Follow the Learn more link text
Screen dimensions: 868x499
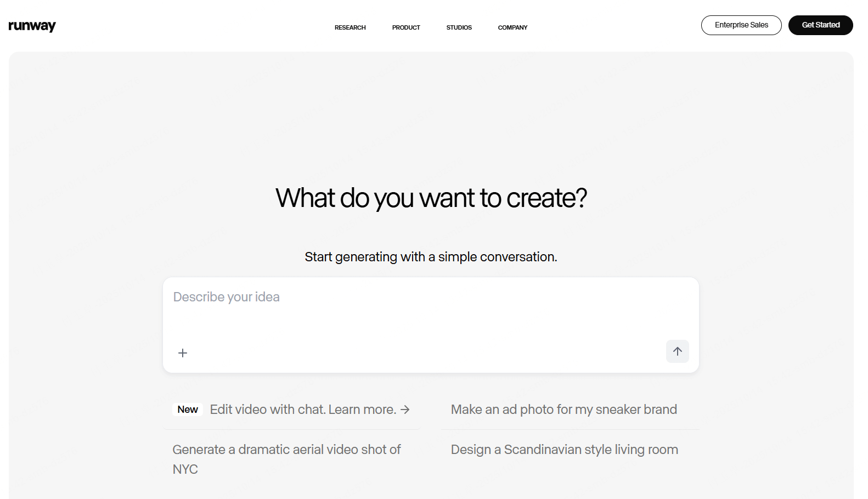pos(362,410)
